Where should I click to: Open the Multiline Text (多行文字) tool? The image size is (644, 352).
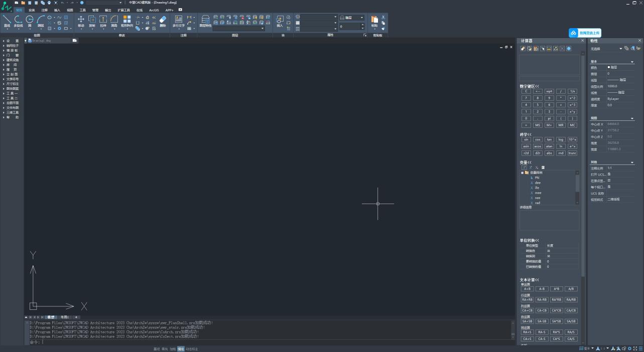click(178, 21)
